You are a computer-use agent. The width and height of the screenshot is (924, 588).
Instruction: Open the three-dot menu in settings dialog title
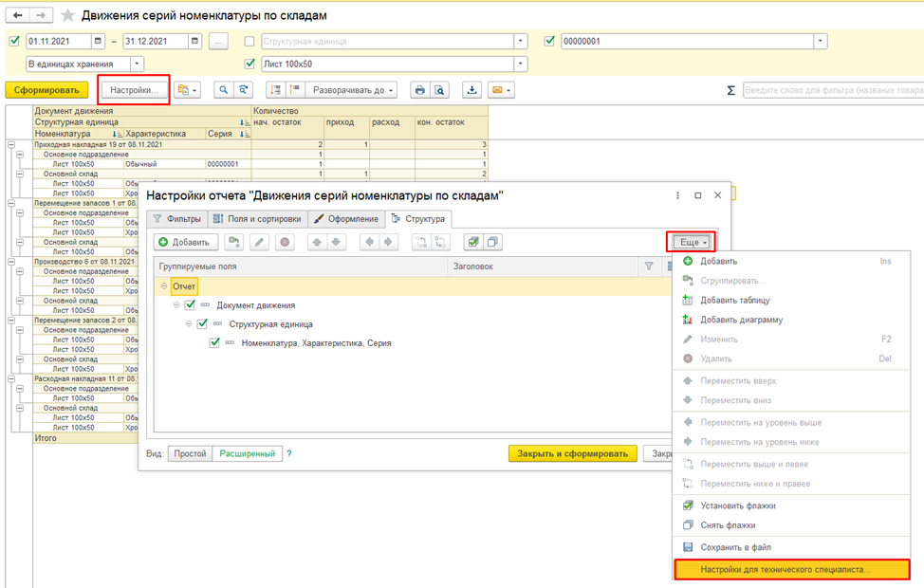click(677, 195)
